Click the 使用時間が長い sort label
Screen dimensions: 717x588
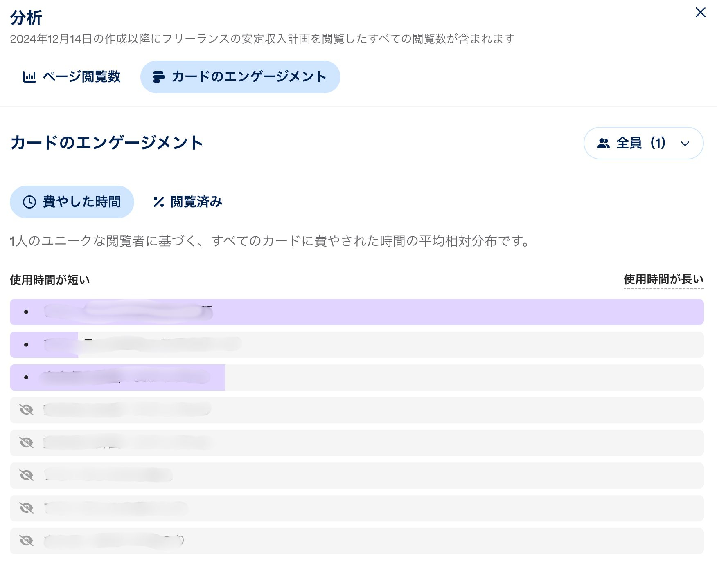pos(663,280)
